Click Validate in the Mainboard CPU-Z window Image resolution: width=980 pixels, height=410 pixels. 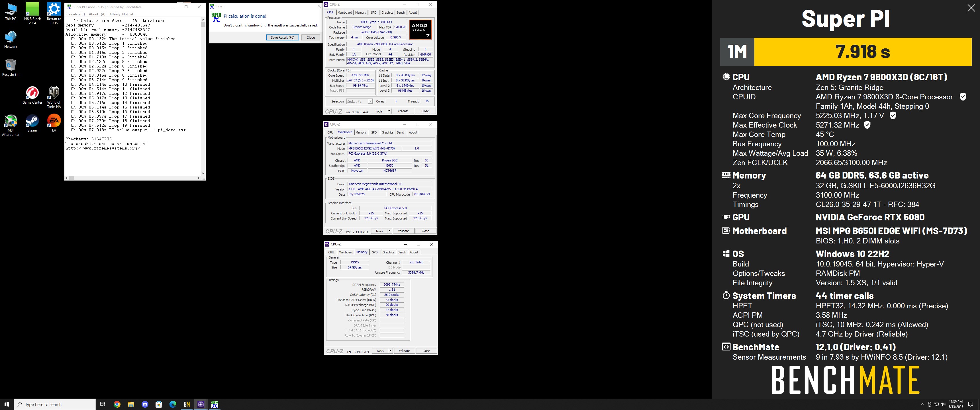pos(404,231)
